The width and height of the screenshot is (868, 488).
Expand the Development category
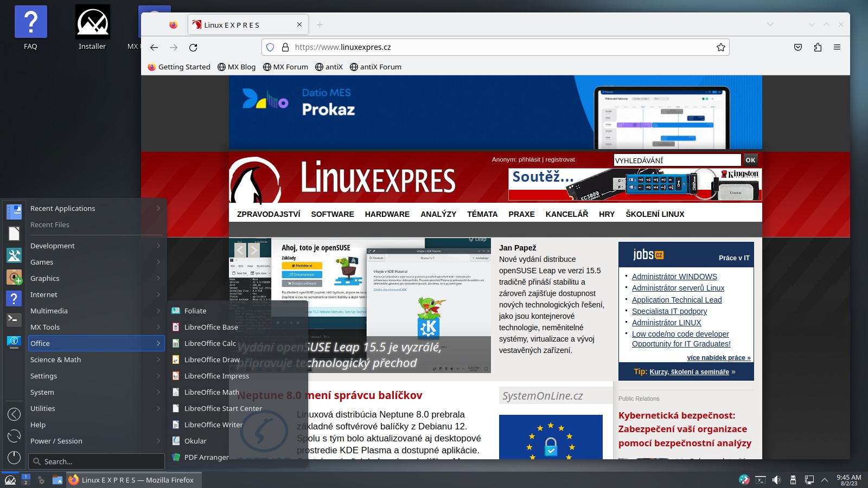(96, 246)
